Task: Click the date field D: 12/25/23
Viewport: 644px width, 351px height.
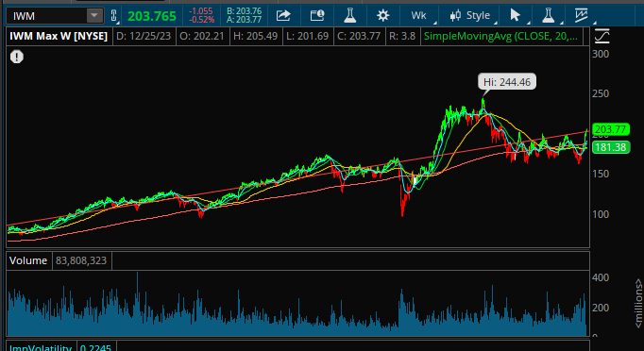Action: [144, 36]
